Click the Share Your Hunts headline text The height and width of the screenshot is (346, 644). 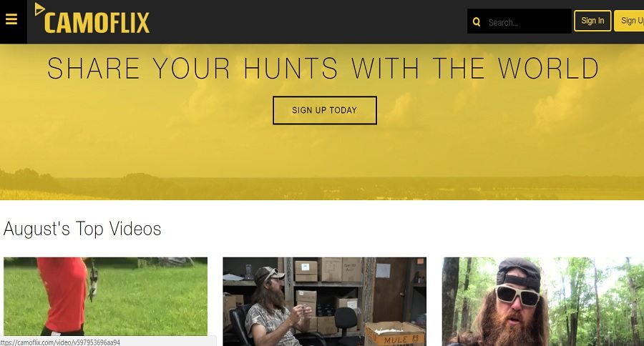[323, 68]
